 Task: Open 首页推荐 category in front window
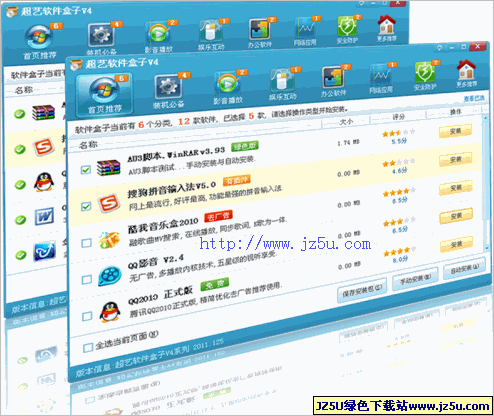[104, 96]
